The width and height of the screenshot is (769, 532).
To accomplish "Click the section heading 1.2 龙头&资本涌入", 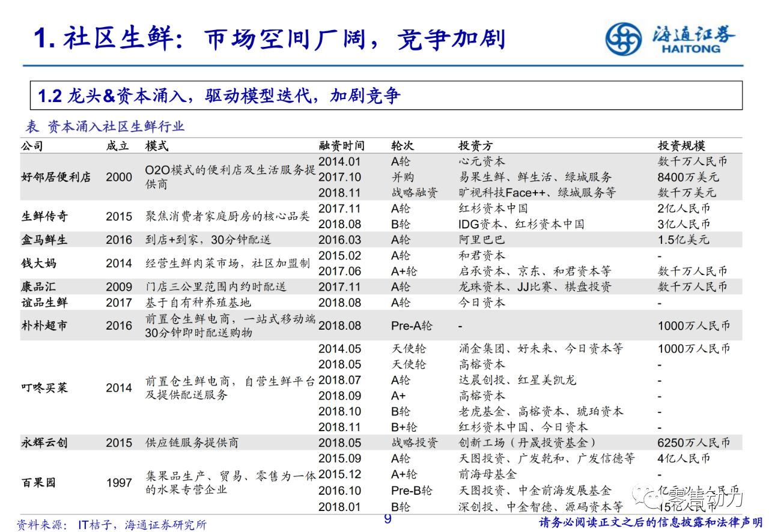I will [219, 95].
